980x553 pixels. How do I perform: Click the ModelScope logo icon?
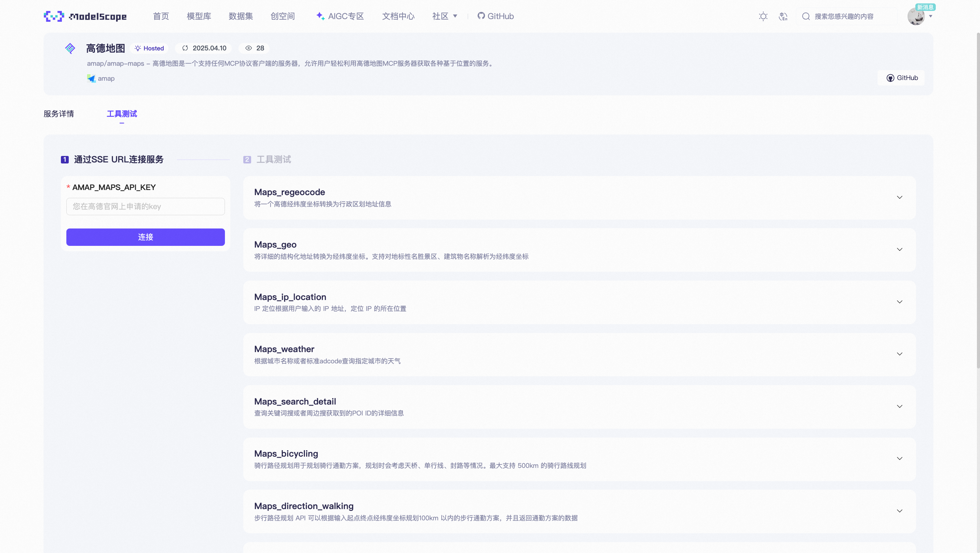click(x=54, y=16)
